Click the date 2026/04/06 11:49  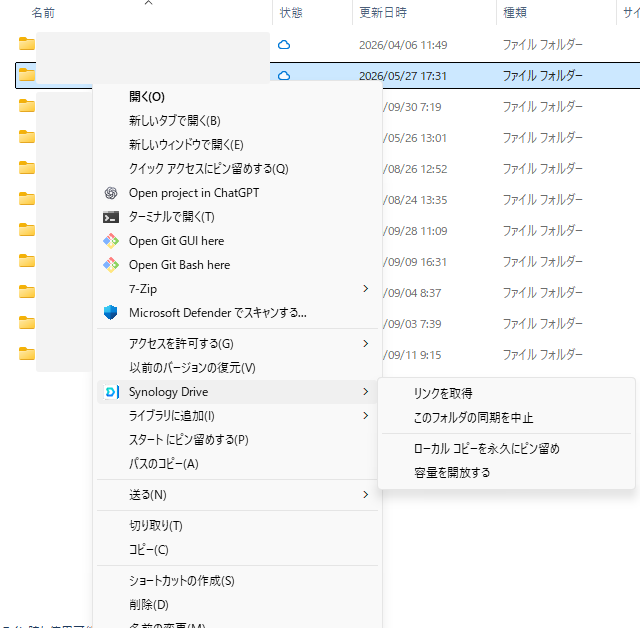pyautogui.click(x=403, y=45)
